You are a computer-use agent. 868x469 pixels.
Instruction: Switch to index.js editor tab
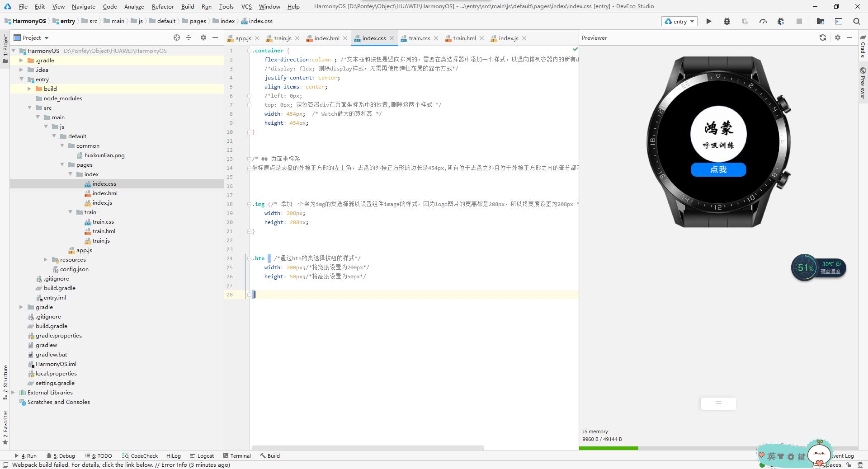pos(509,38)
